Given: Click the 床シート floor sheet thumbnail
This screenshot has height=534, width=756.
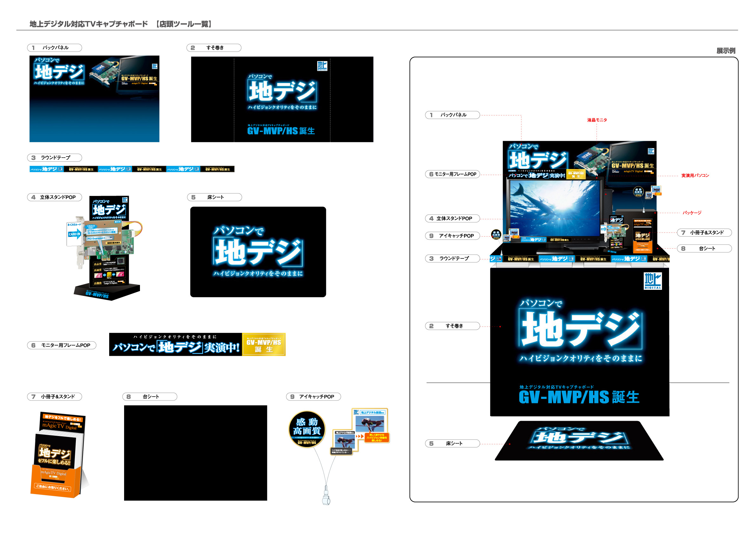Looking at the screenshot, I should (258, 252).
